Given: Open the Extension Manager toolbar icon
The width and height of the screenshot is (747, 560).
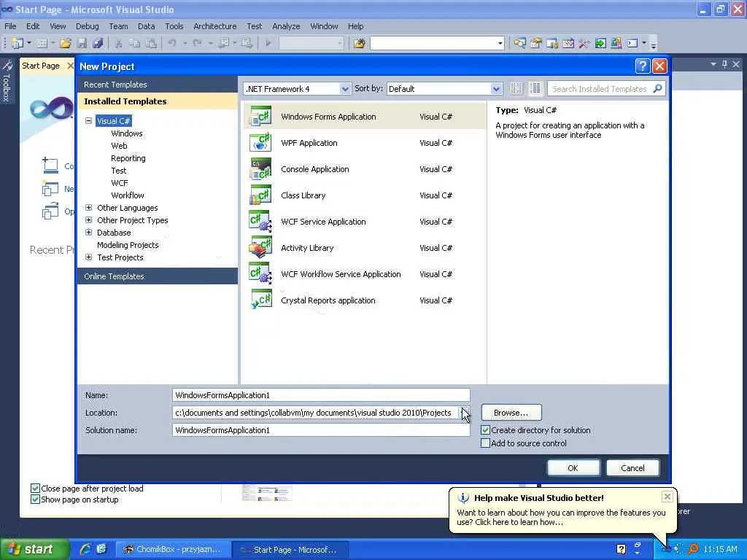Looking at the screenshot, I should pyautogui.click(x=616, y=43).
